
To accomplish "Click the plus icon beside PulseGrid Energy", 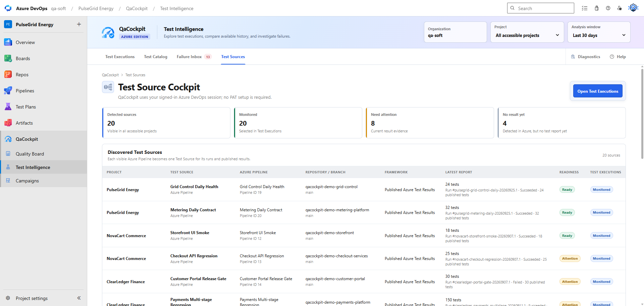I will (79, 24).
